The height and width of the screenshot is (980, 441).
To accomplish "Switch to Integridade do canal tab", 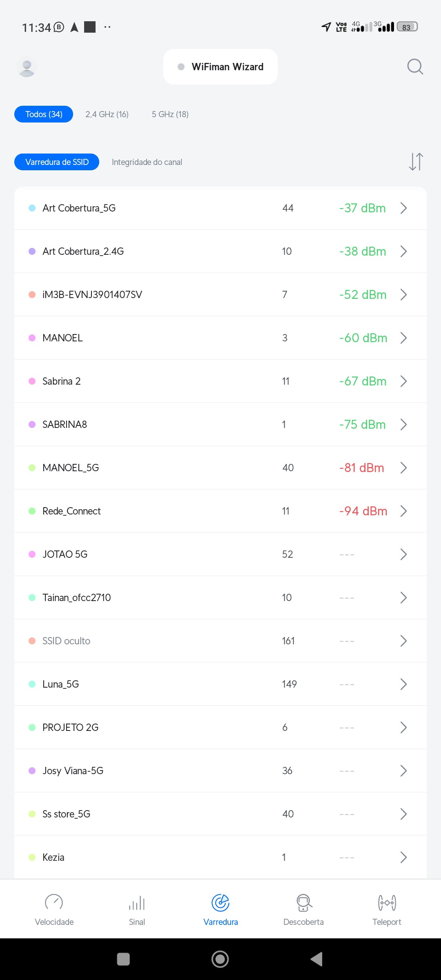I will click(x=147, y=162).
